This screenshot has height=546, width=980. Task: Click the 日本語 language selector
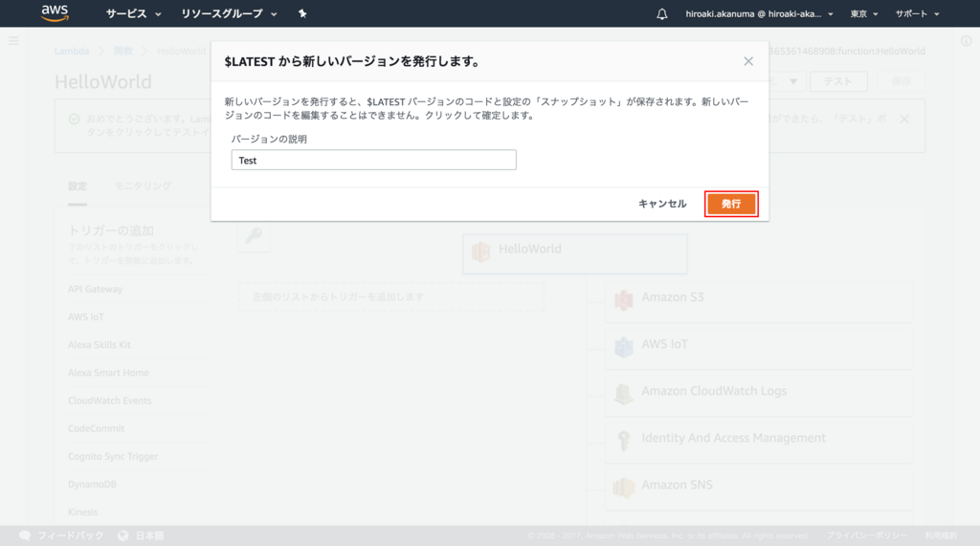tap(150, 535)
